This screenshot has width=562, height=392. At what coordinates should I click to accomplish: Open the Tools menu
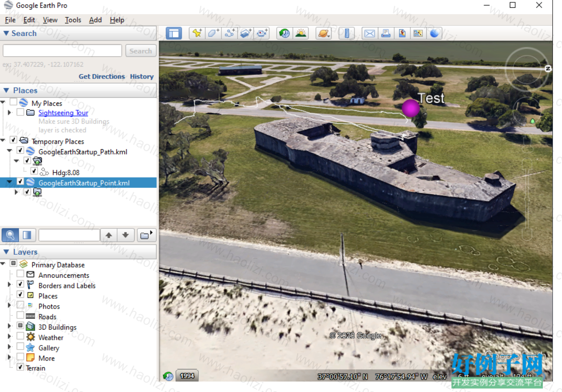tap(73, 20)
